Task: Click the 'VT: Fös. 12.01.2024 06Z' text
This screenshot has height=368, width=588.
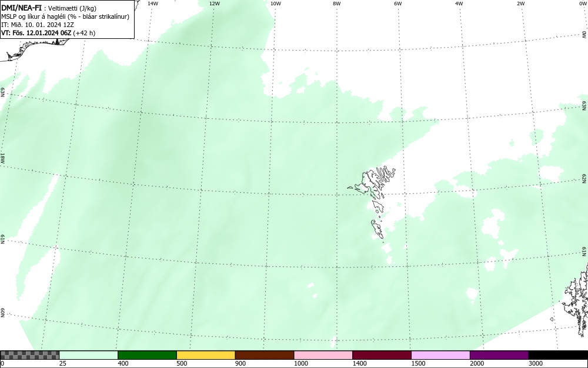Action: 36,33
